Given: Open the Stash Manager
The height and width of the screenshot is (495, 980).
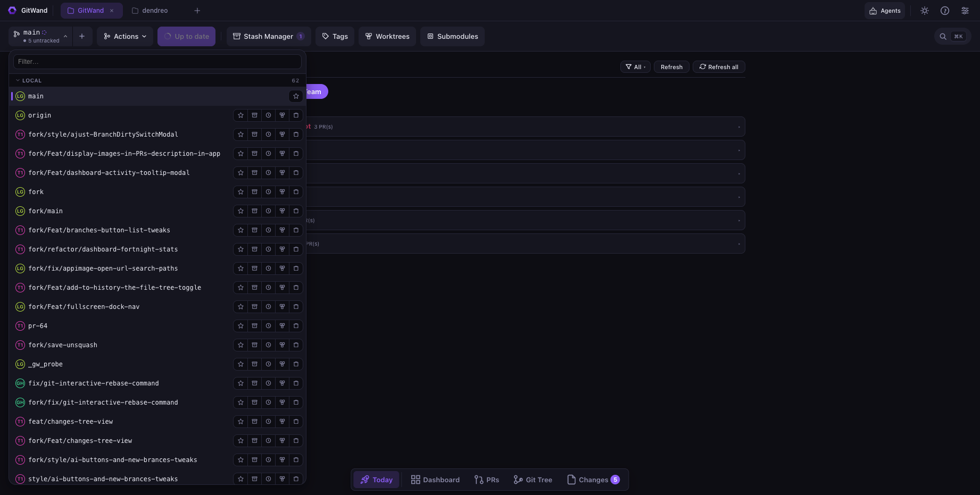Looking at the screenshot, I should tap(269, 36).
